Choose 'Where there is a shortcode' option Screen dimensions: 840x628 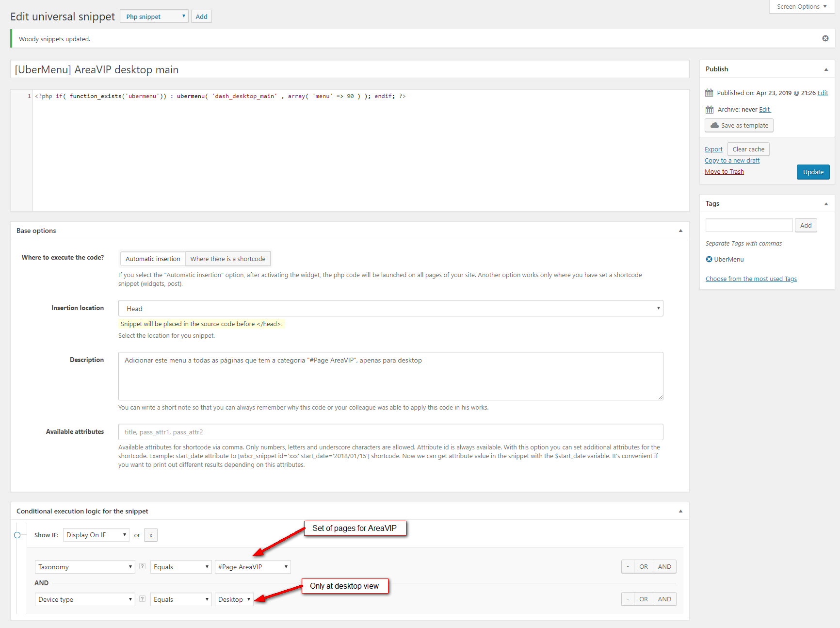(x=227, y=259)
